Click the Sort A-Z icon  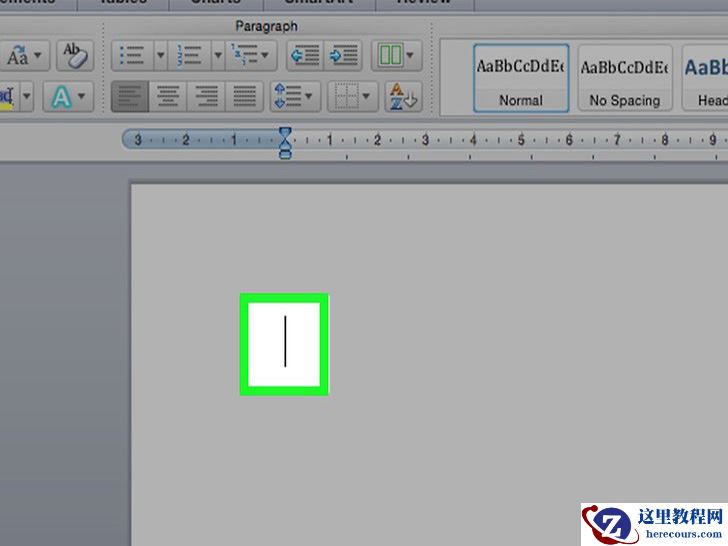(x=403, y=97)
